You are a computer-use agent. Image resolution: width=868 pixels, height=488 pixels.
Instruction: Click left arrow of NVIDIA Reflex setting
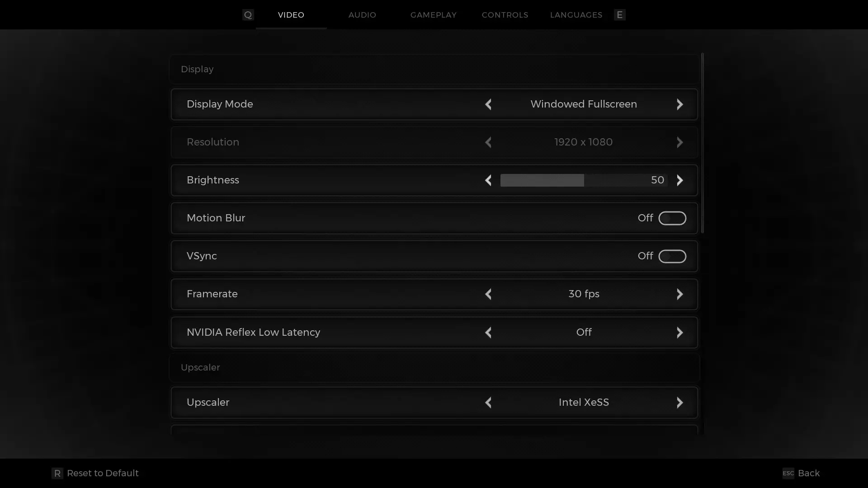(488, 333)
